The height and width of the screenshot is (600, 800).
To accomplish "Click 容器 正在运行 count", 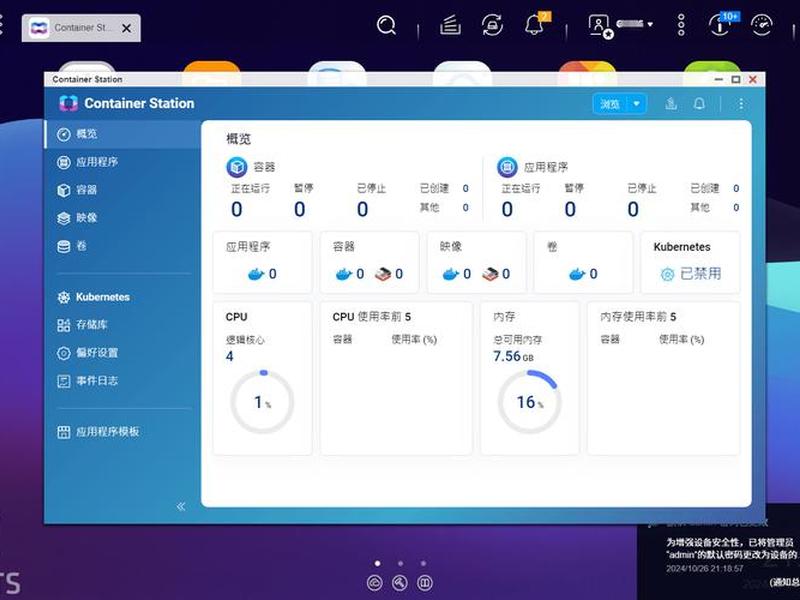I will [x=237, y=209].
